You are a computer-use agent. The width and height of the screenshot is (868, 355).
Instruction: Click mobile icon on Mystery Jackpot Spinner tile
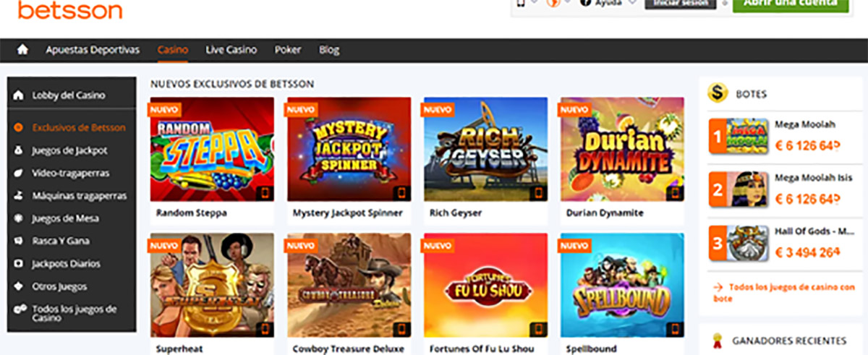(401, 193)
